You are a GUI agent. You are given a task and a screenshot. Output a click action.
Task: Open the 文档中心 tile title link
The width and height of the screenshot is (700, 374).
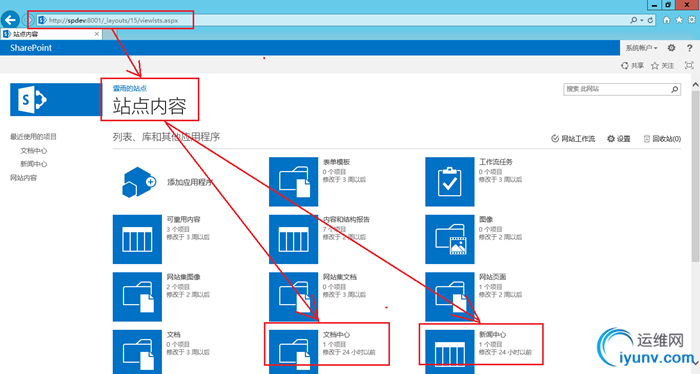coord(337,335)
